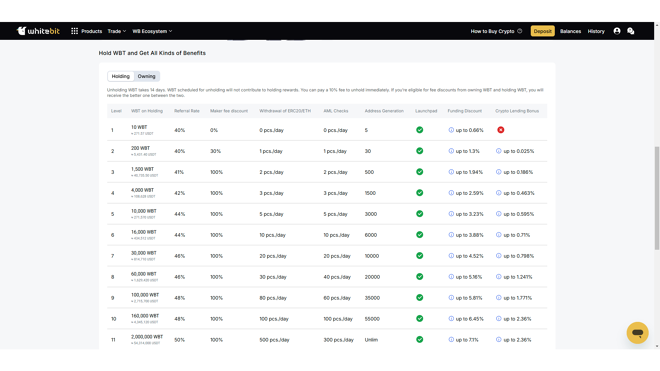
Task: Open the chat messages icon in header
Action: 631,31
